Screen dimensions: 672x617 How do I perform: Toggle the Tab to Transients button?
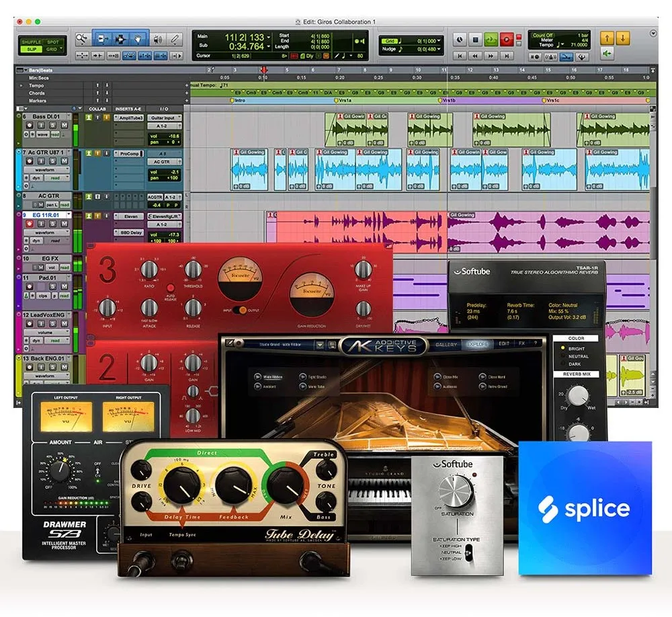pos(98,56)
